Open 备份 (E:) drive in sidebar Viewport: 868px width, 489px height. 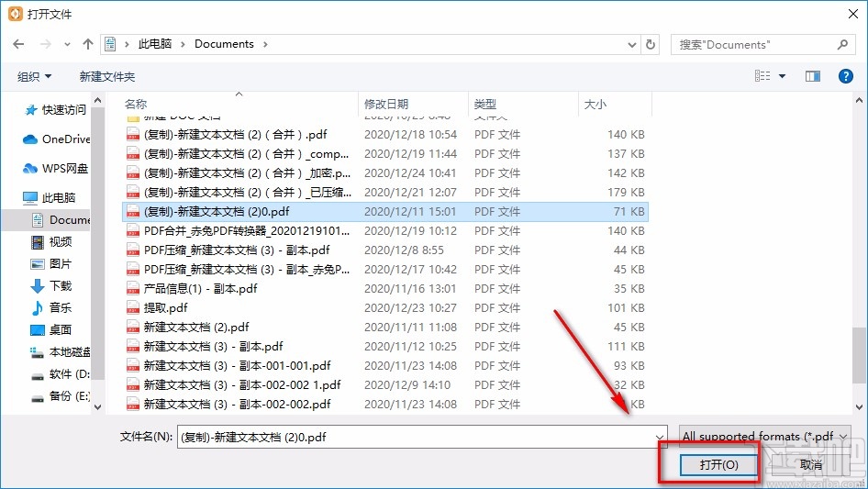pyautogui.click(x=60, y=396)
